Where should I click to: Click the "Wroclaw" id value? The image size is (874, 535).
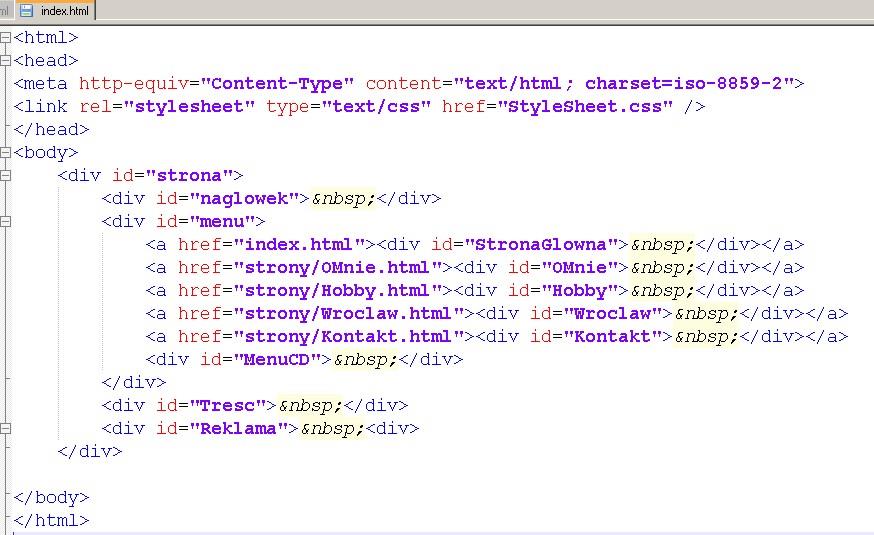click(612, 314)
